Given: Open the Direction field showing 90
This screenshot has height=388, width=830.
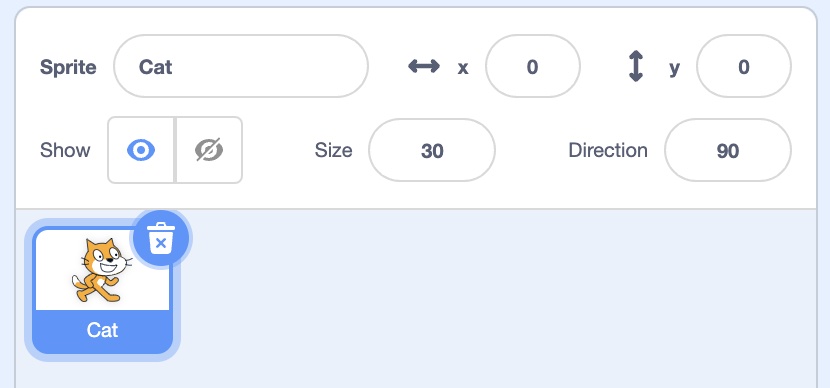Looking at the screenshot, I should click(x=728, y=150).
